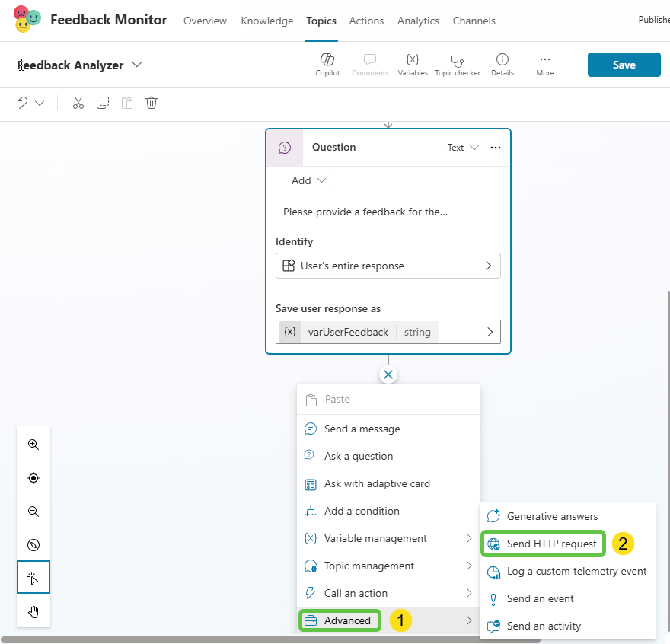This screenshot has height=644, width=670.
Task: Open the Add dropdown in the Question node
Action: pos(299,180)
